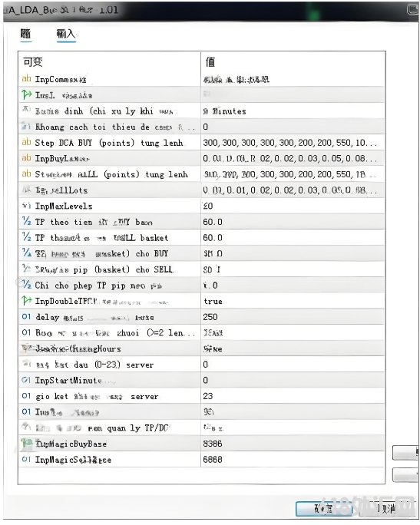Switch to the first tab left of 输入
Image resolution: width=420 pixels, height=525 pixels.
(25, 34)
